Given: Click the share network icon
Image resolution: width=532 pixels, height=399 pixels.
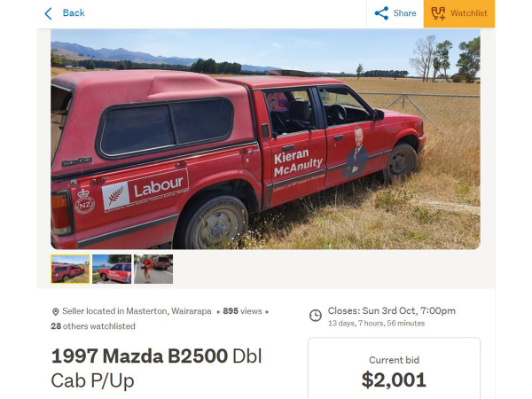Looking at the screenshot, I should (381, 13).
